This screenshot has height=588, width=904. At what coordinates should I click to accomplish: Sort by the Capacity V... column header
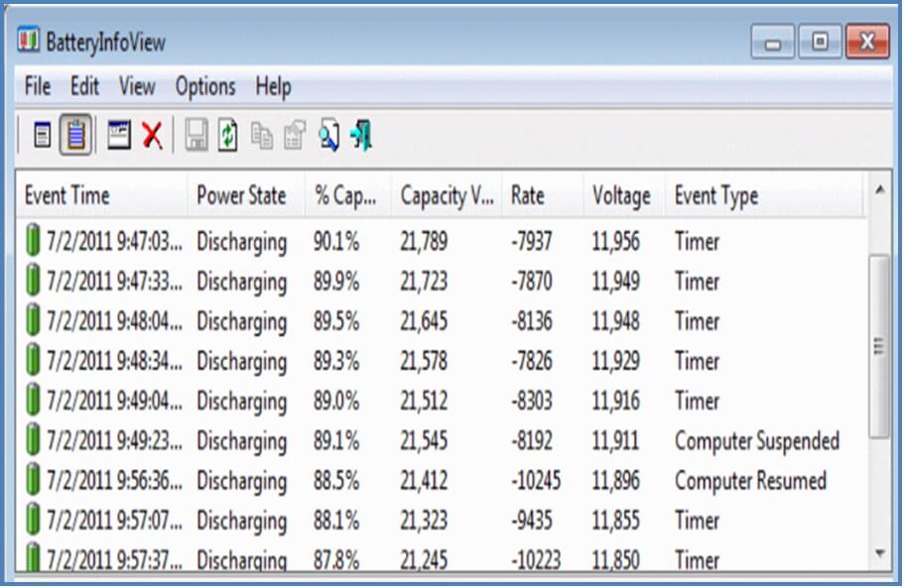(447, 195)
